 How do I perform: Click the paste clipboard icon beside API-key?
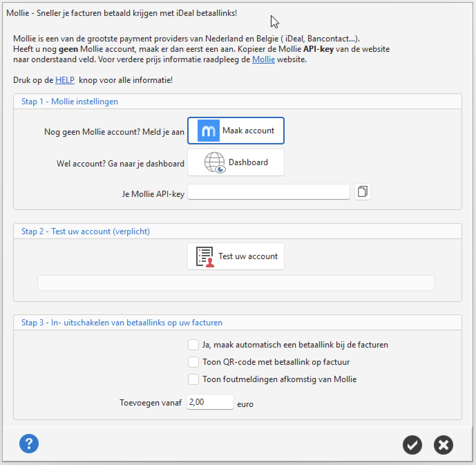click(362, 191)
